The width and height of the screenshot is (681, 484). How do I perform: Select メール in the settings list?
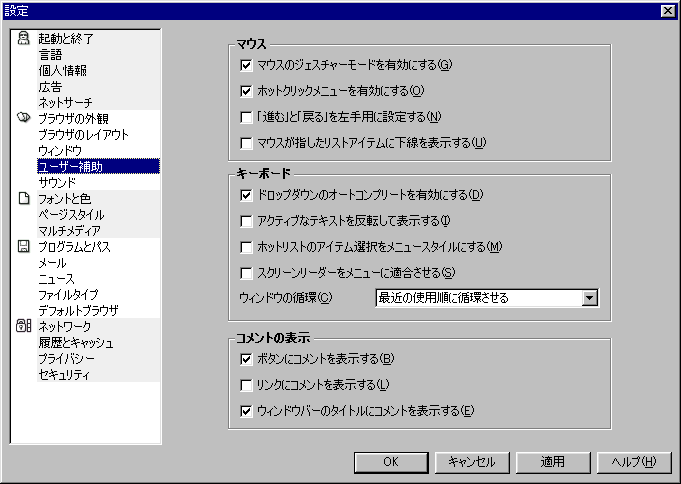tap(98, 262)
